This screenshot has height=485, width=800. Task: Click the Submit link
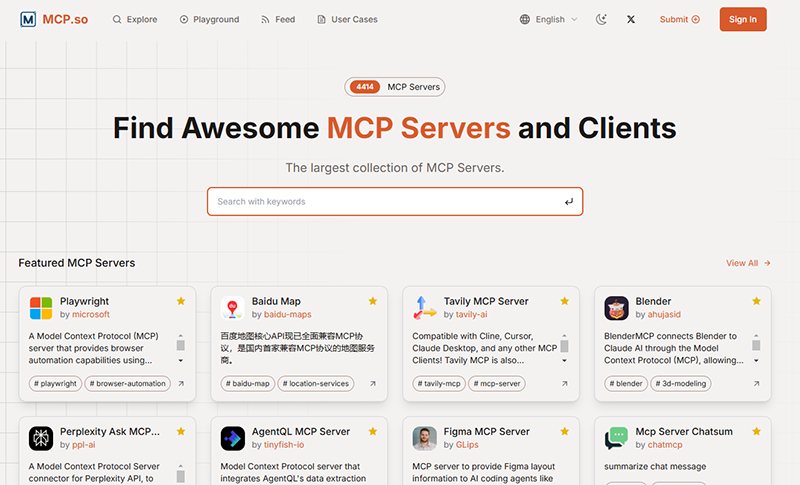point(680,19)
